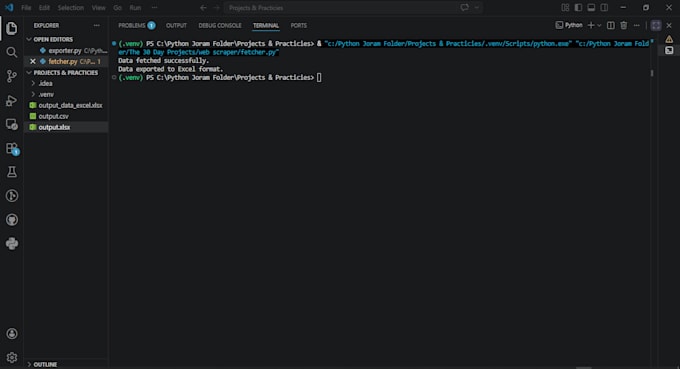
Task: Click 'Data fetched successfully.' terminal line
Action: 163,61
